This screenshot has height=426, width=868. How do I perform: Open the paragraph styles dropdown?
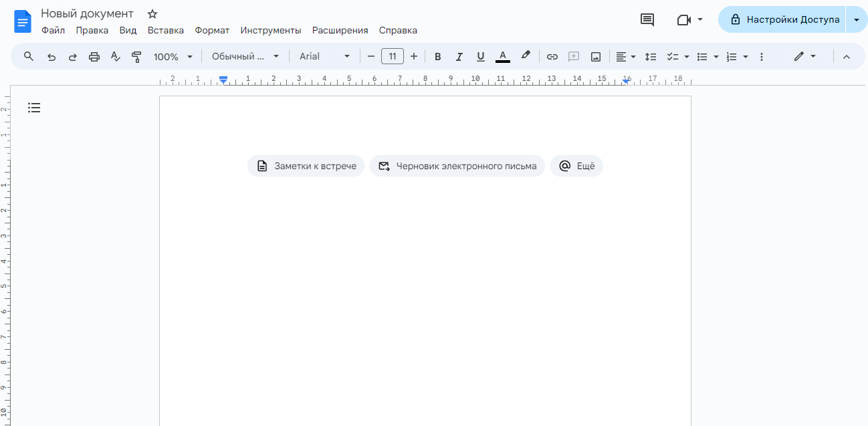244,56
